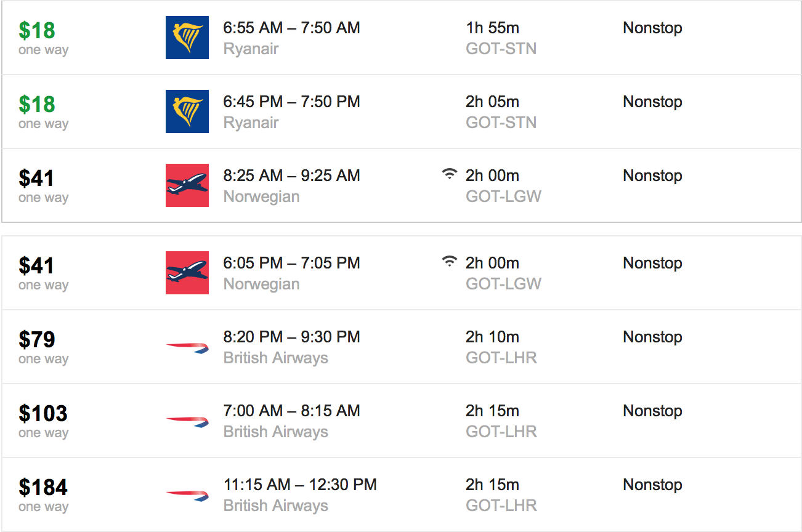This screenshot has width=802, height=532.
Task: Click the Ryanair logo on 6:45 PM flight
Action: pos(187,111)
